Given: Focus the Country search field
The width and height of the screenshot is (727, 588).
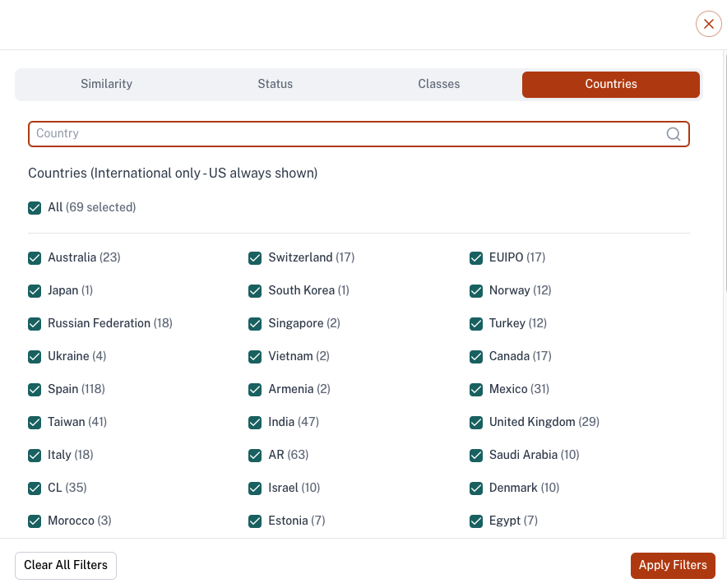Looking at the screenshot, I should pyautogui.click(x=359, y=134).
